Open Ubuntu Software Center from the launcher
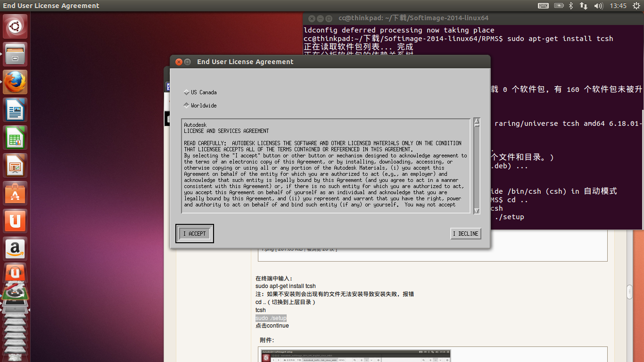The image size is (644, 362). tap(16, 193)
